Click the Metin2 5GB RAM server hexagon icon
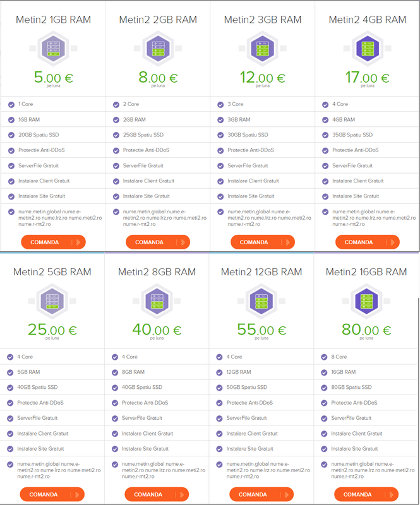420x505 pixels. coord(52,301)
